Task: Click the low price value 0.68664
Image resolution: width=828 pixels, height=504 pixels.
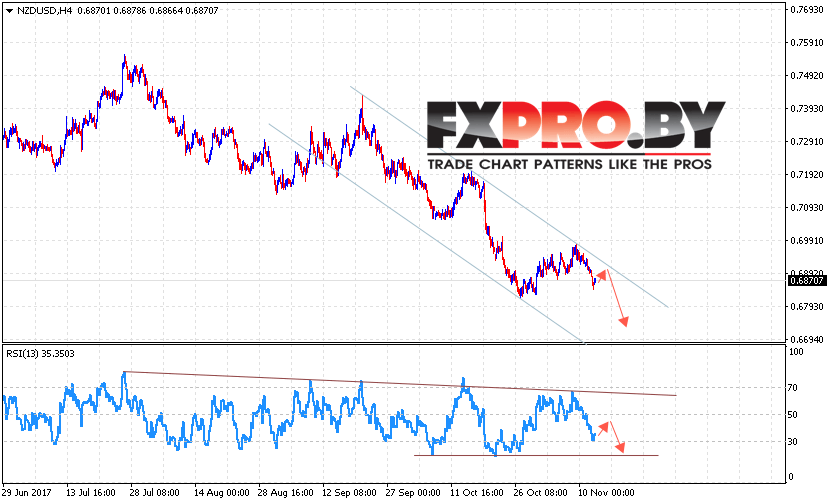Action: point(166,11)
